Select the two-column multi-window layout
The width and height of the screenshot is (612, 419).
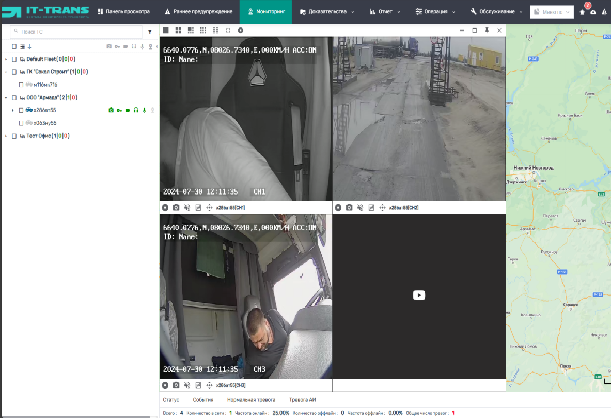pyautogui.click(x=215, y=30)
